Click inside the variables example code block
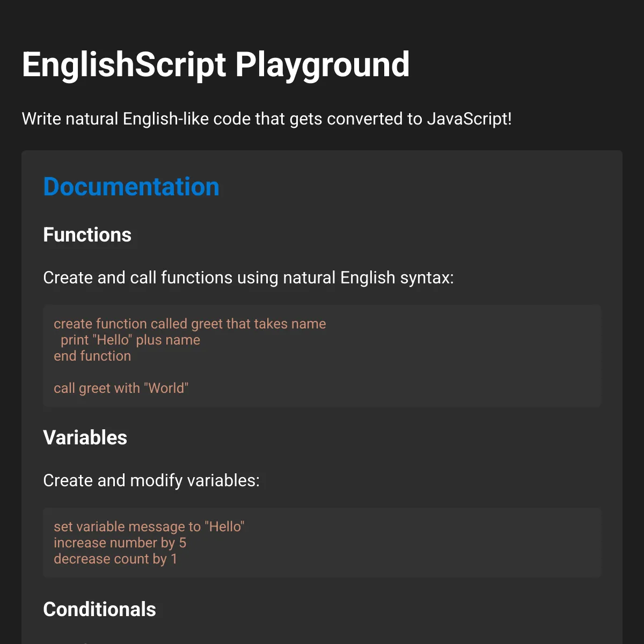 (322, 543)
